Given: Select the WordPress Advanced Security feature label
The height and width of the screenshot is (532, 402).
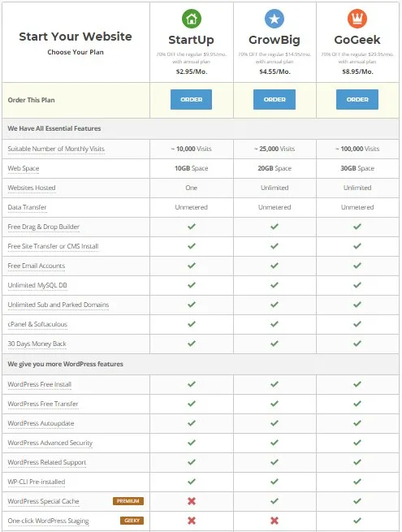Looking at the screenshot, I should coord(50,443).
